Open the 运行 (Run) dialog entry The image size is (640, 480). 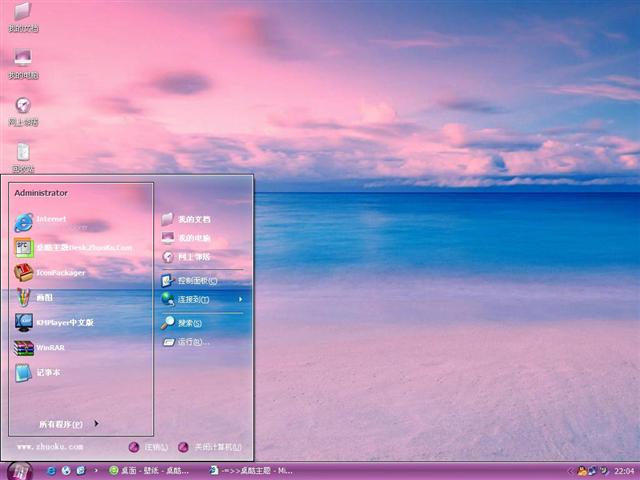click(x=203, y=342)
